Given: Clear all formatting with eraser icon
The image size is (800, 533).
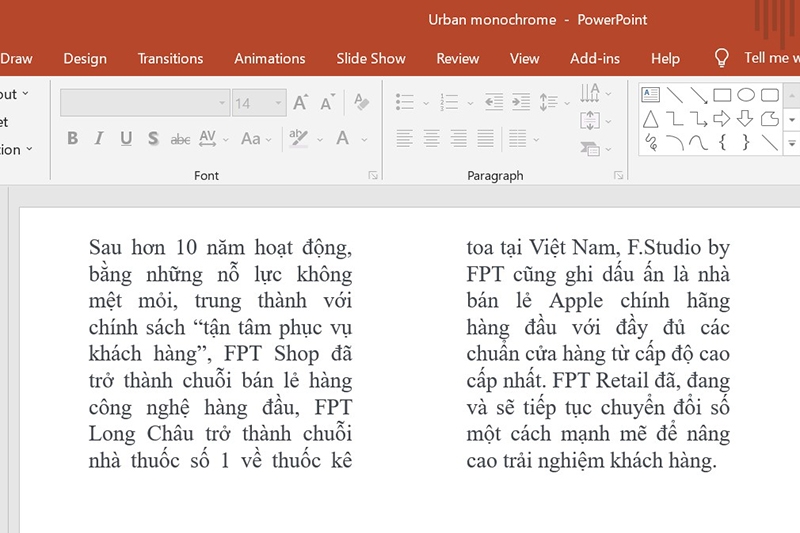Looking at the screenshot, I should (x=361, y=102).
